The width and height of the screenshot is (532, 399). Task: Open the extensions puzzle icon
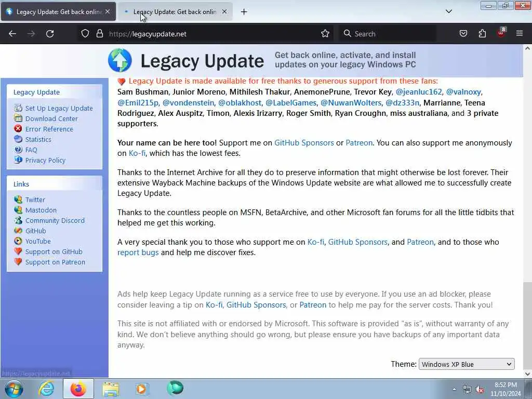pyautogui.click(x=482, y=34)
